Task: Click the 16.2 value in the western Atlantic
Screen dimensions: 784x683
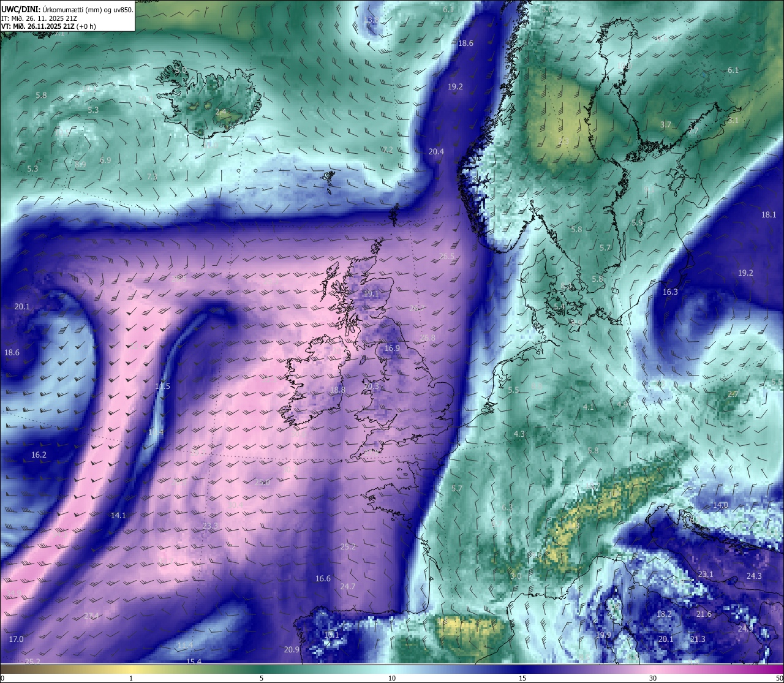Action: pos(39,455)
